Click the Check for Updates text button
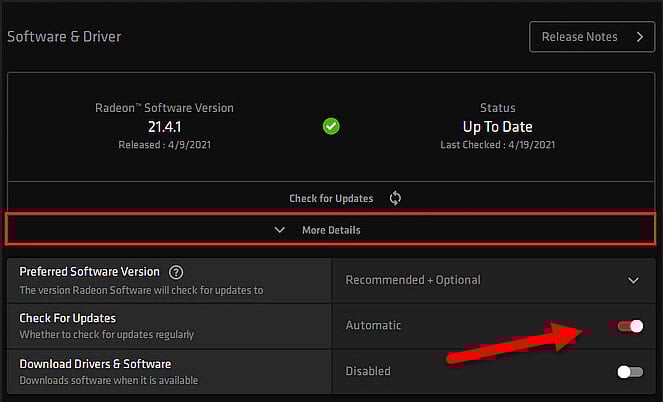 pos(331,198)
